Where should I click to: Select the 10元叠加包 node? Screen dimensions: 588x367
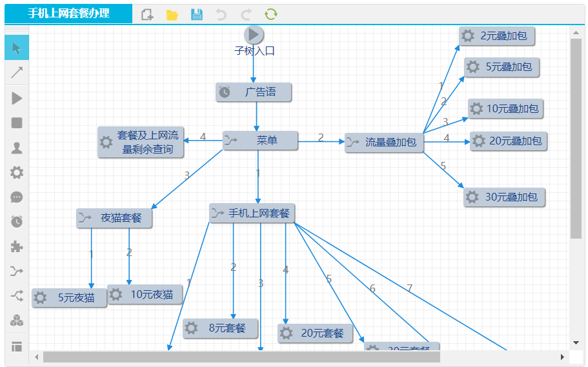pyautogui.click(x=505, y=109)
